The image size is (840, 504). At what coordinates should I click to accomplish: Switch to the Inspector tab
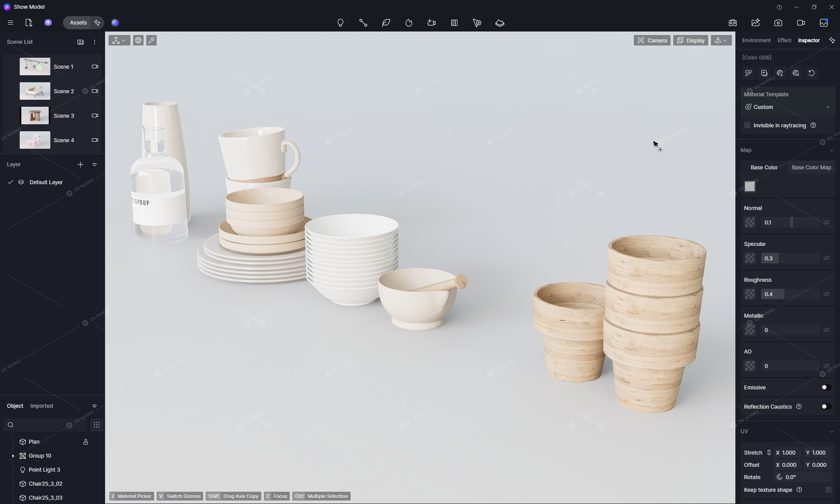point(808,40)
